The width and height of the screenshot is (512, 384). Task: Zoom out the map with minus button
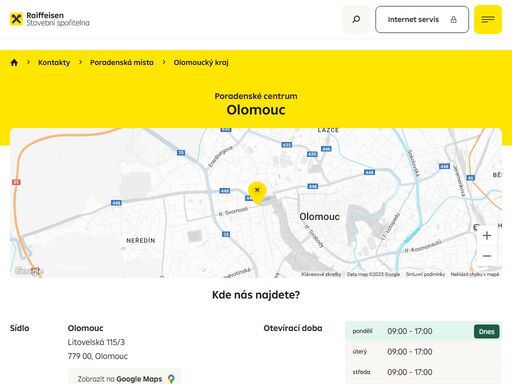pyautogui.click(x=487, y=256)
